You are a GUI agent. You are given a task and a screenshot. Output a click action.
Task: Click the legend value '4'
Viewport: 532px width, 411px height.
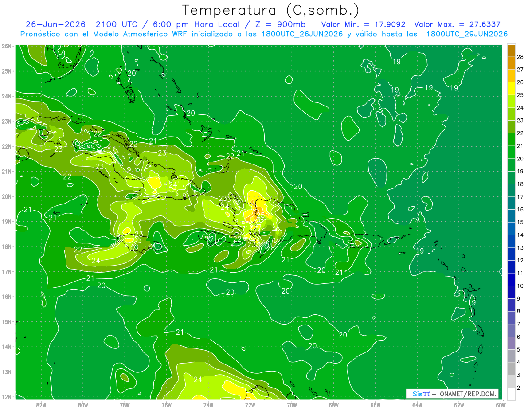click(519, 362)
